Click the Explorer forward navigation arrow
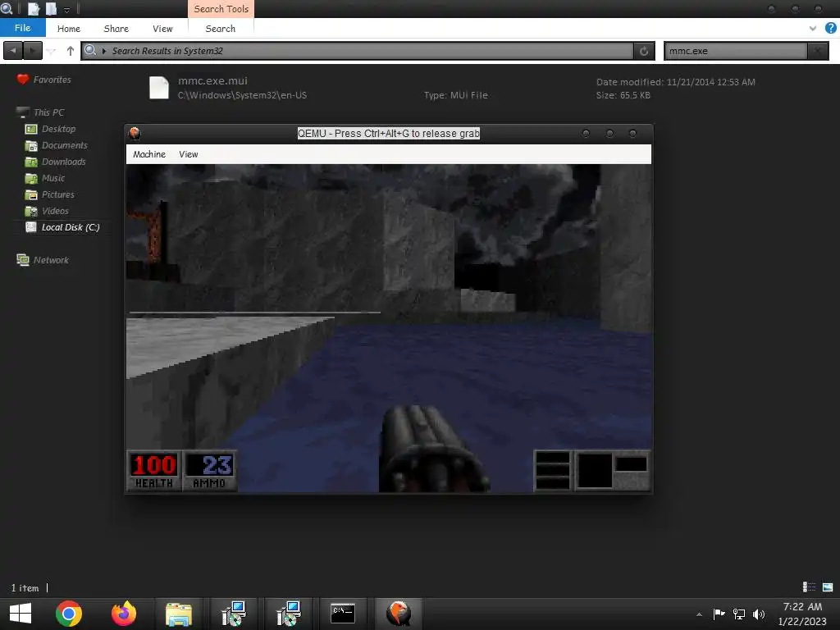The height and width of the screenshot is (630, 840). pos(33,51)
